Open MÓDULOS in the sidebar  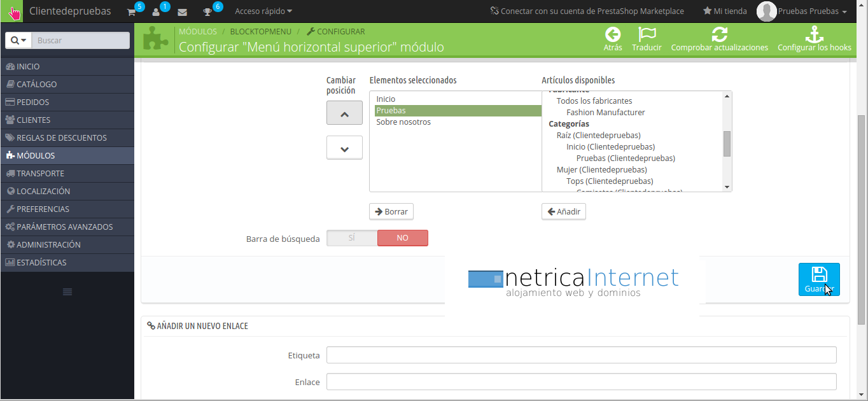[67, 155]
